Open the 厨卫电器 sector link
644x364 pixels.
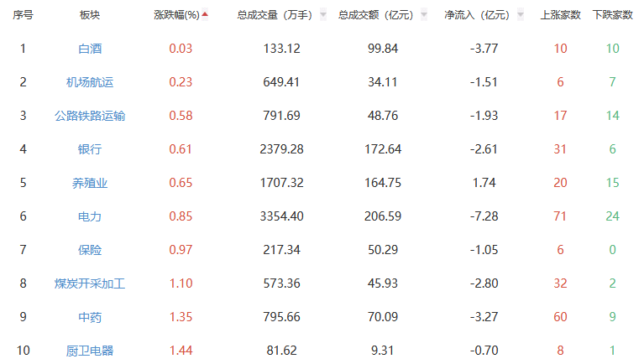click(89, 351)
